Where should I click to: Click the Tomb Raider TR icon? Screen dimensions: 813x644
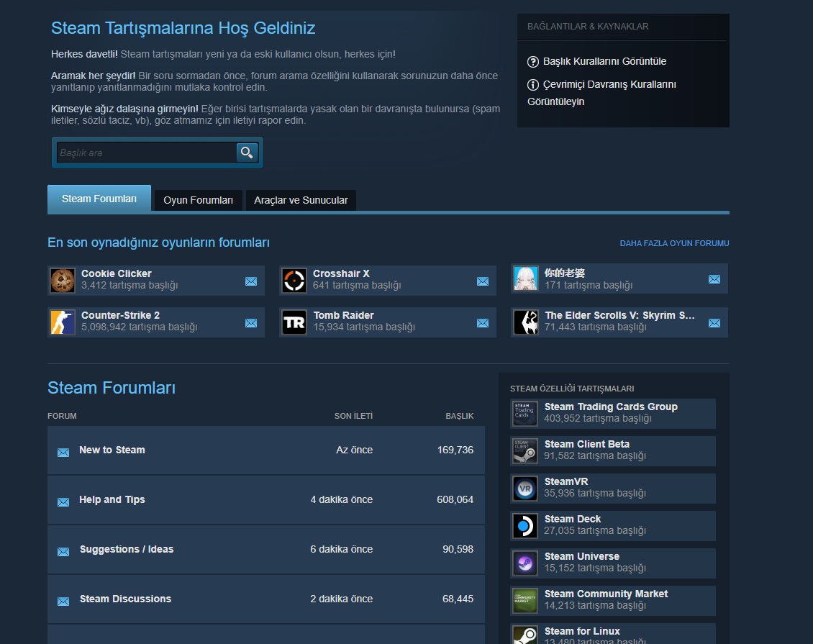click(294, 322)
